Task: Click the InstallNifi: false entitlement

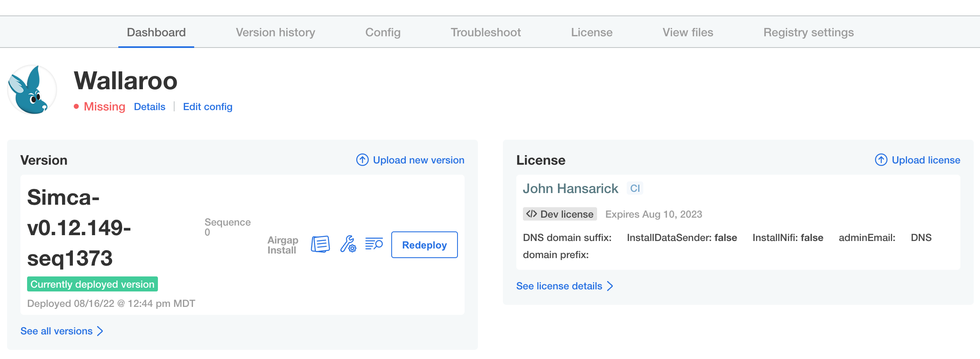Action: [788, 238]
